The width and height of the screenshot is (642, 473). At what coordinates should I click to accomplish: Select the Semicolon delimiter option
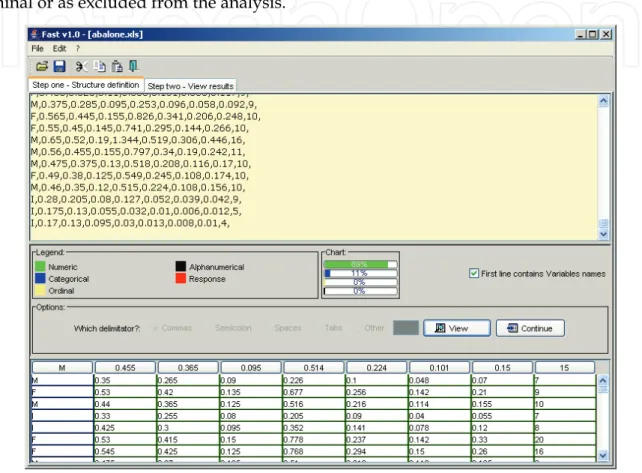pos(233,328)
